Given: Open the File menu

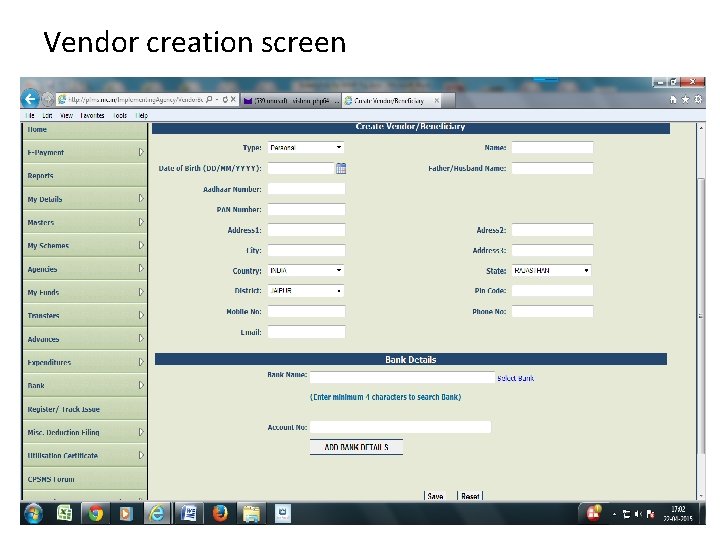Looking at the screenshot, I should click(30, 116).
